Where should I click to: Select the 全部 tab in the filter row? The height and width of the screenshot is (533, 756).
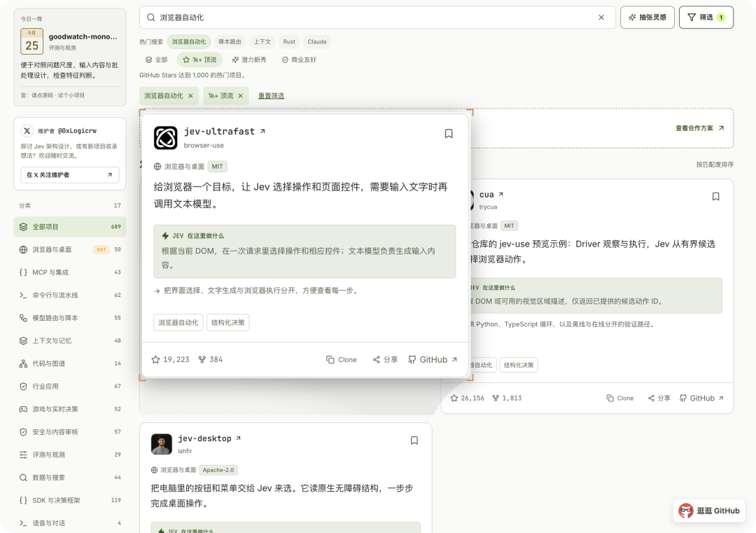coord(156,60)
